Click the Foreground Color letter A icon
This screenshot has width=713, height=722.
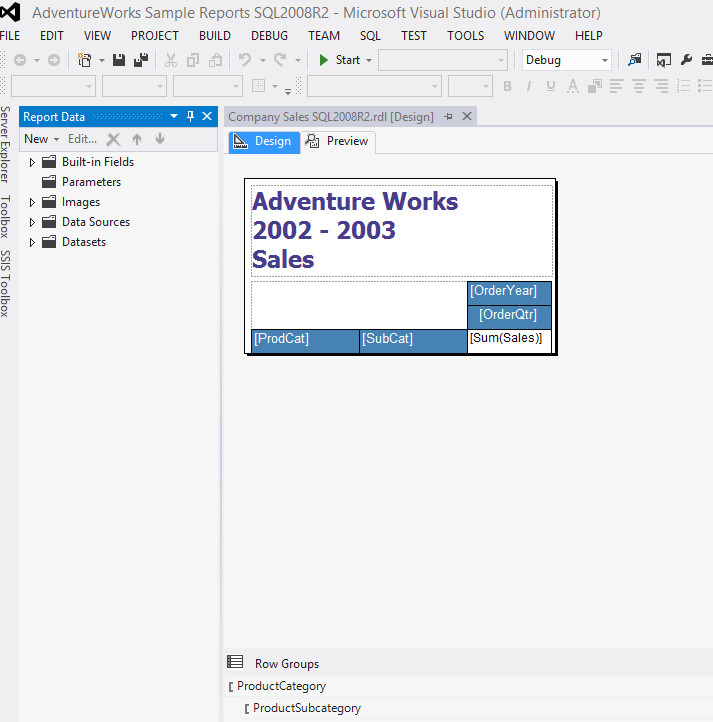[573, 86]
